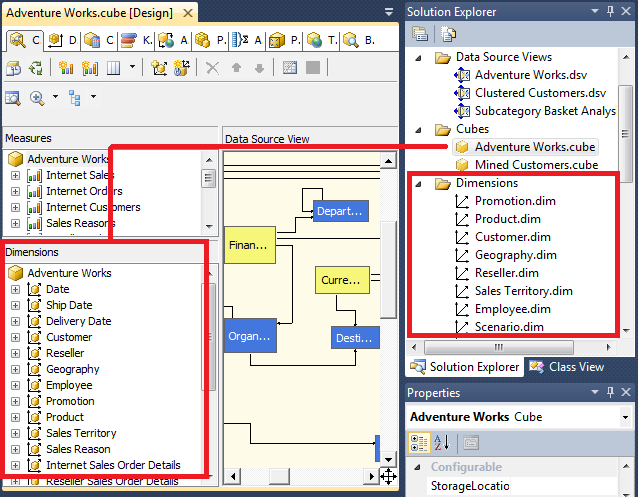Expand the Customer dimension node

15,337
